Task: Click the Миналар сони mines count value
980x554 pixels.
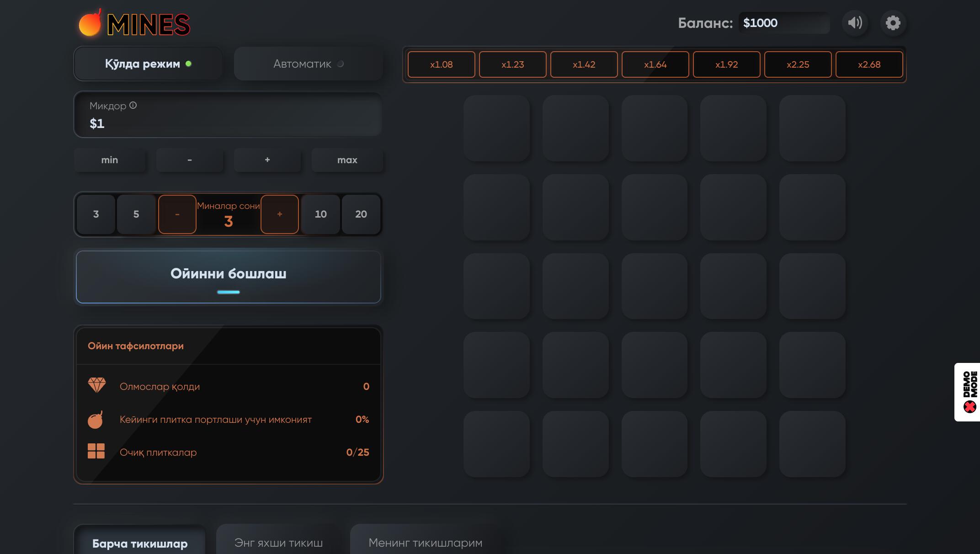Action: click(229, 222)
